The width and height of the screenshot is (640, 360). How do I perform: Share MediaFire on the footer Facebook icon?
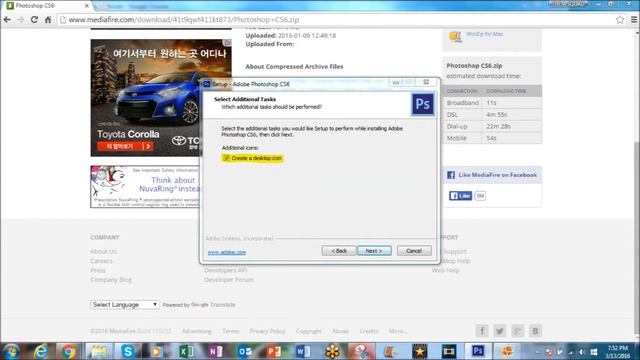pyautogui.click(x=482, y=331)
